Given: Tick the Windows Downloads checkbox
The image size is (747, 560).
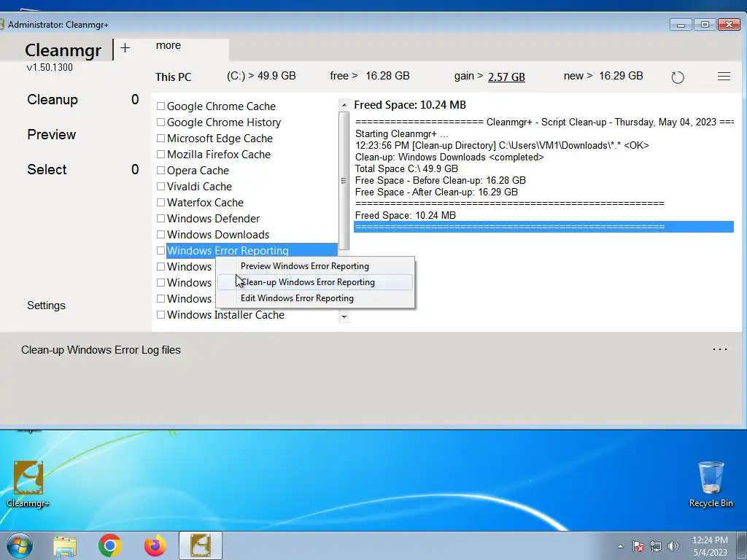Looking at the screenshot, I should (x=161, y=234).
